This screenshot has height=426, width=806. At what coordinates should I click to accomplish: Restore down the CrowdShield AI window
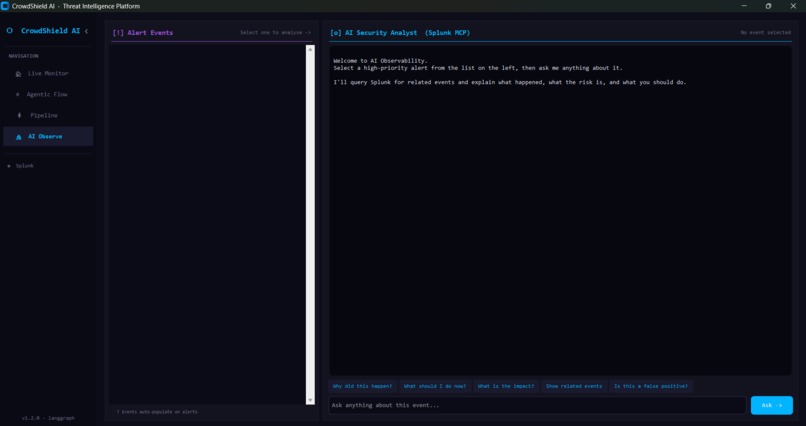pos(768,6)
